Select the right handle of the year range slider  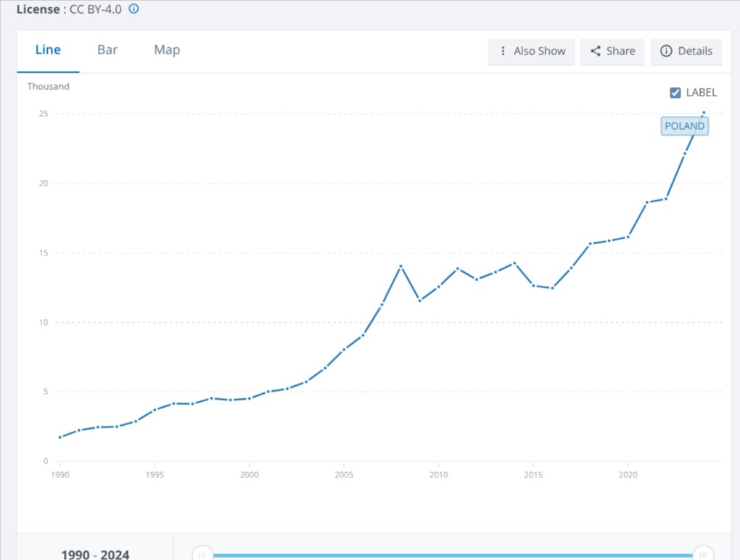[x=703, y=554]
